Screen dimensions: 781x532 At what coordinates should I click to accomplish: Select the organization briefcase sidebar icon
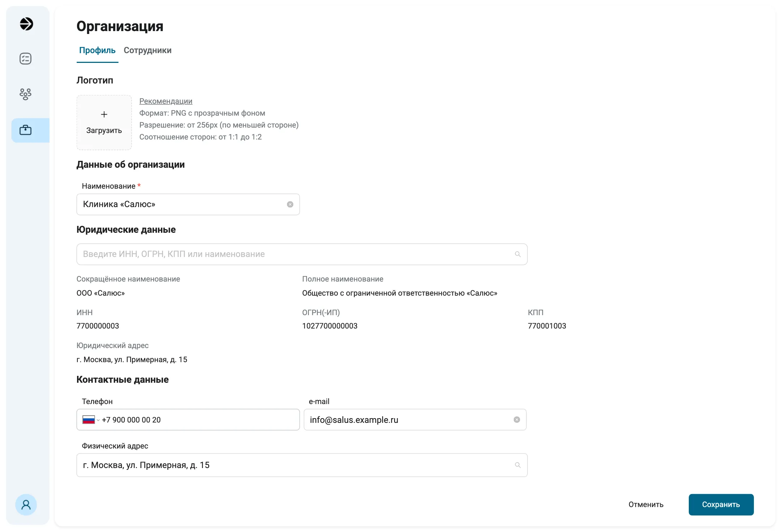tap(25, 130)
